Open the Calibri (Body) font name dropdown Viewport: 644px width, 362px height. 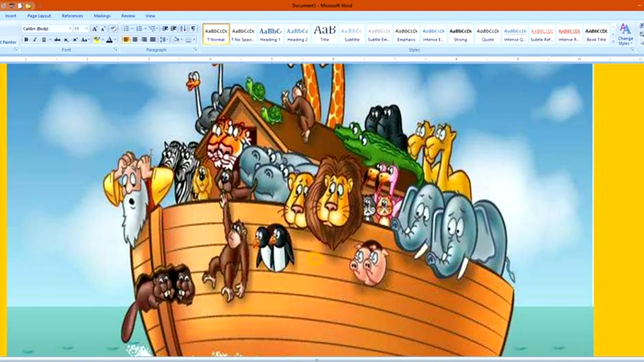tap(70, 29)
